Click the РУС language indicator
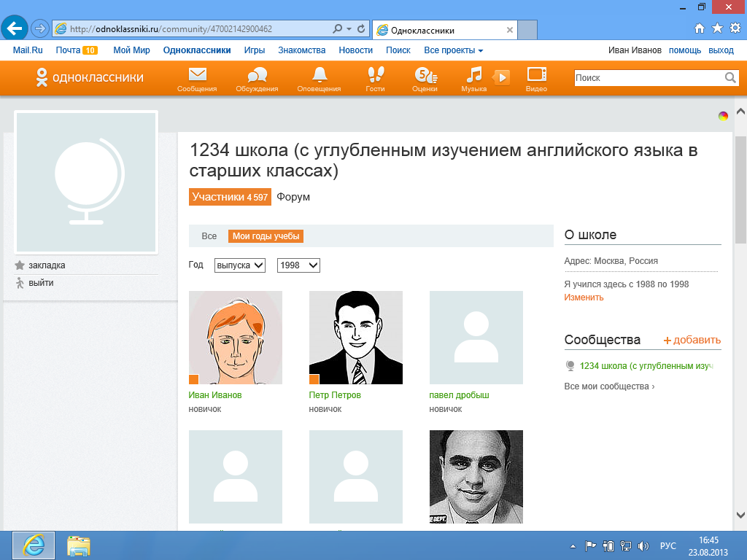 click(x=668, y=545)
